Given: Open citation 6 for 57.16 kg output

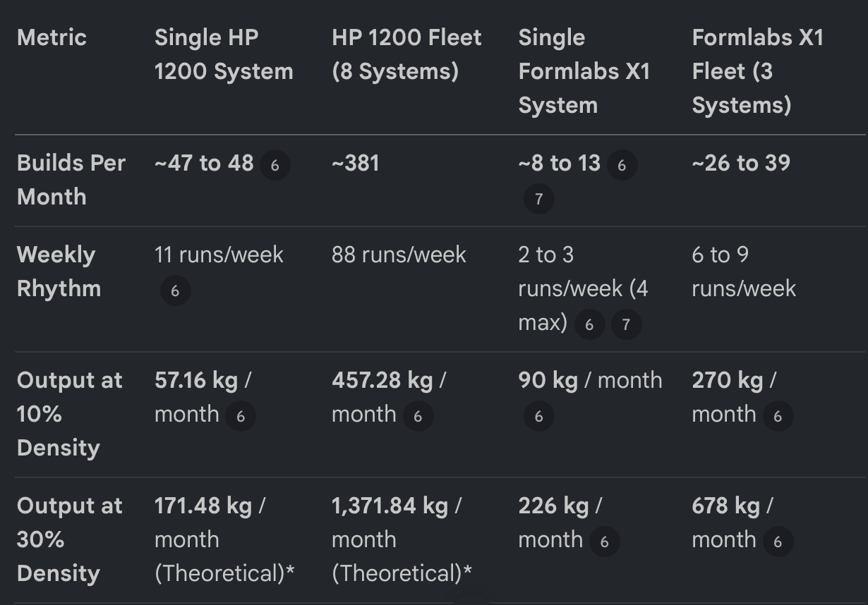Looking at the screenshot, I should [240, 417].
